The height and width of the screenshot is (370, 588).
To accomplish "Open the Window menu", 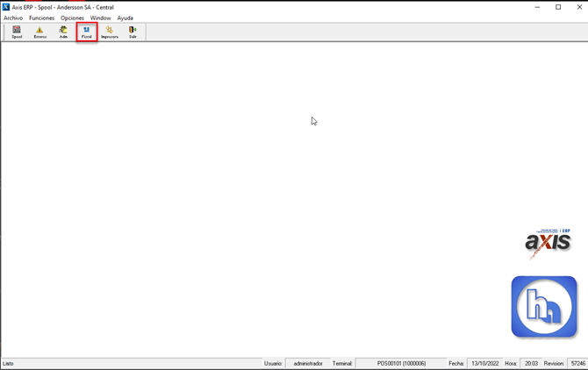I will [100, 18].
